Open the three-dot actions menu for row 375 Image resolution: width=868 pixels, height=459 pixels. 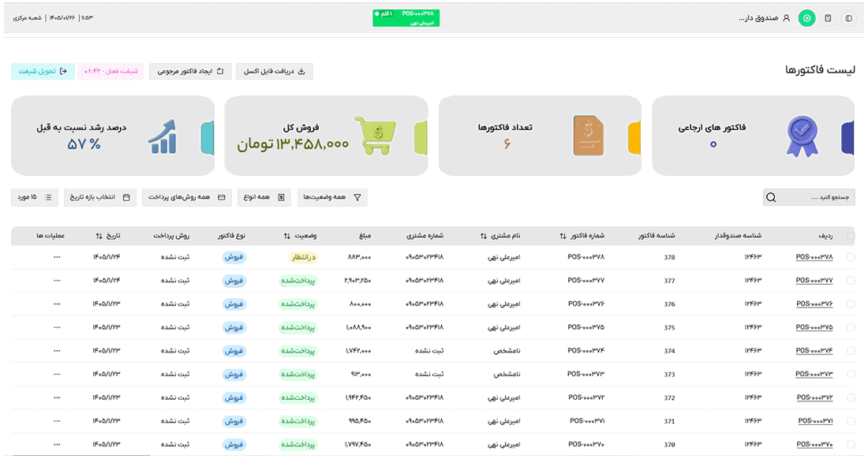pyautogui.click(x=57, y=327)
